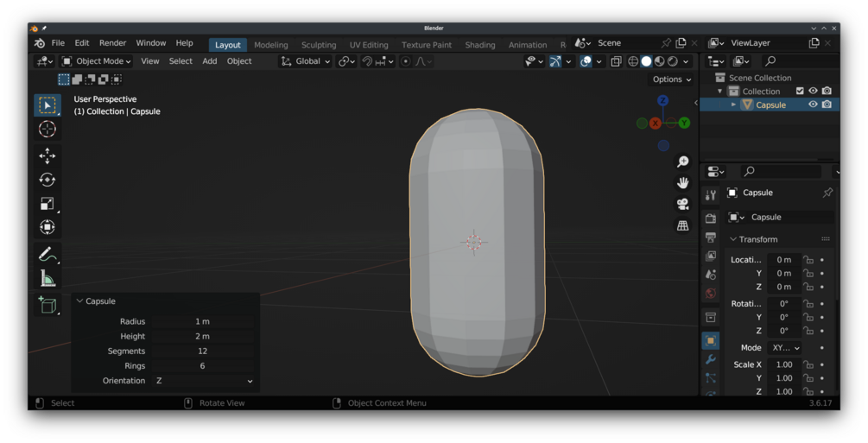Expand the Capsule tree item

pos(733,104)
